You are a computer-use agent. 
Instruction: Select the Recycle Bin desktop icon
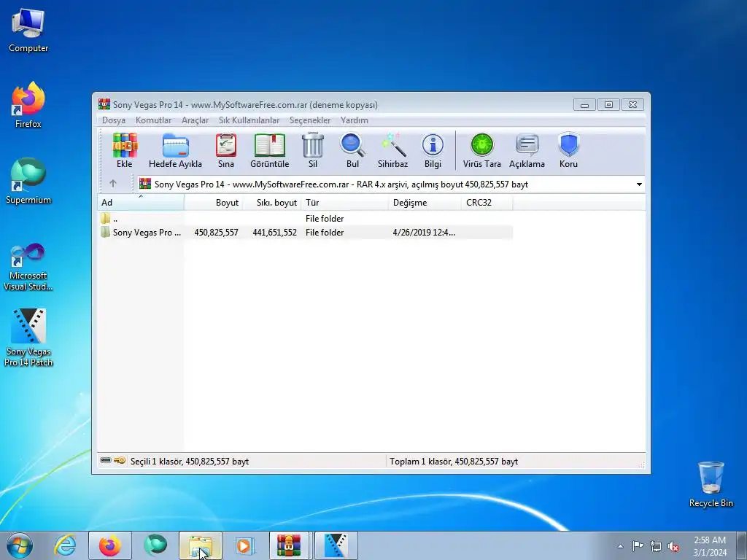711,484
